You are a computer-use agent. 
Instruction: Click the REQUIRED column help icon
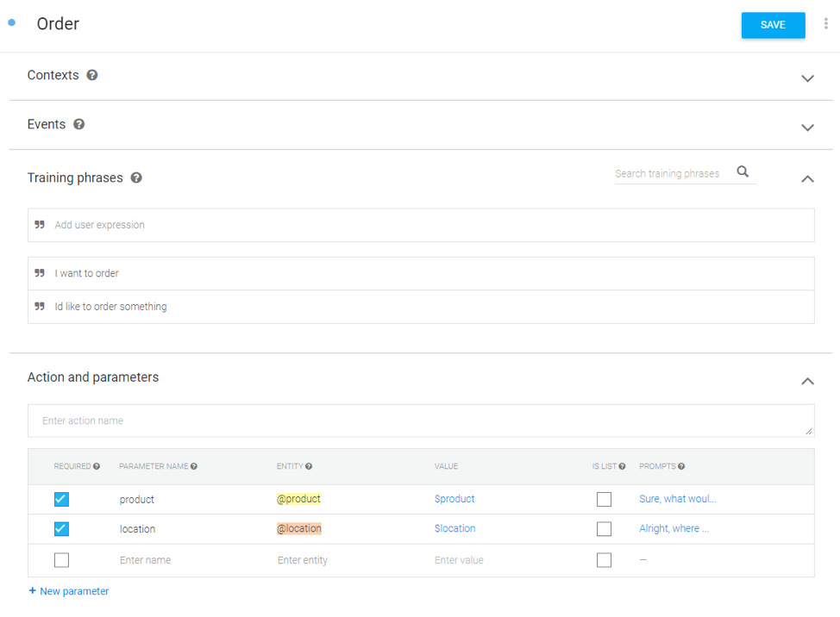pos(97,467)
